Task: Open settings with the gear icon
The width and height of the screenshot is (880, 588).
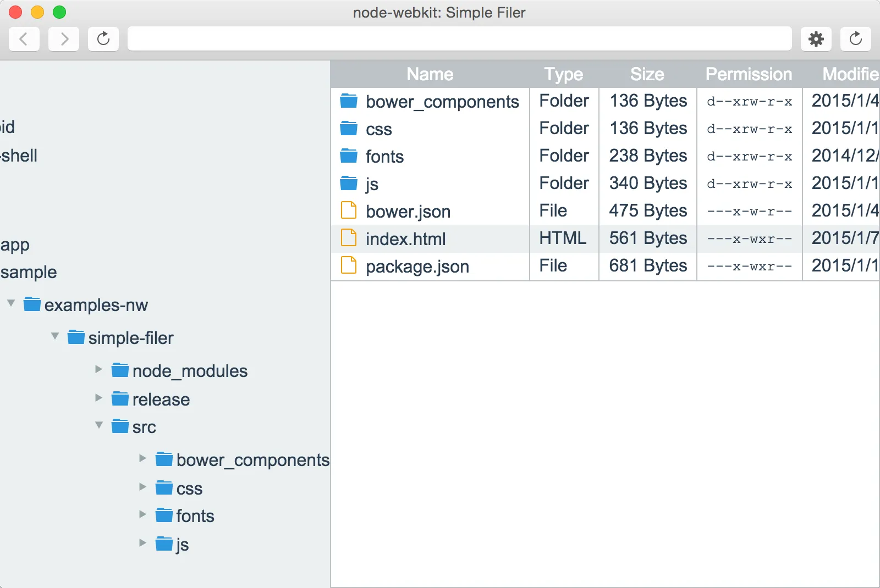Action: point(816,39)
